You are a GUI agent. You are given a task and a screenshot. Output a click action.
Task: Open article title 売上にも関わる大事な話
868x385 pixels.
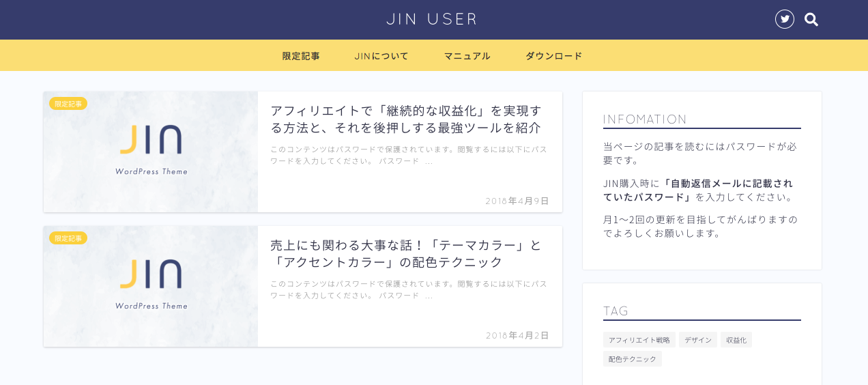point(406,254)
